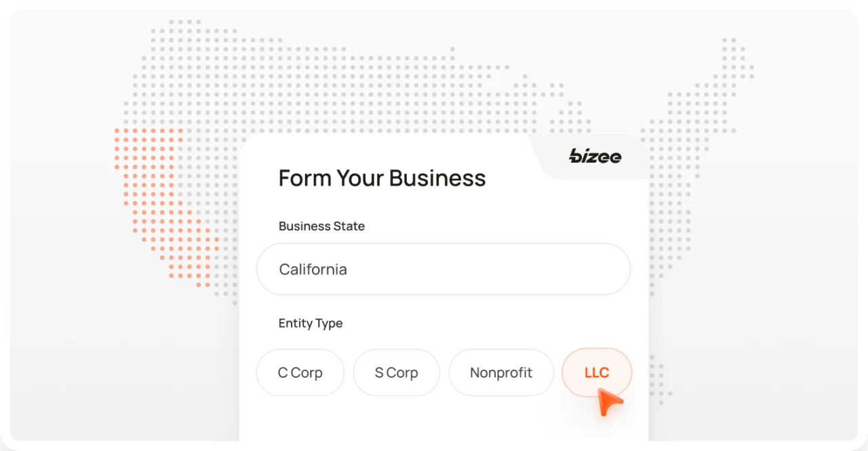This screenshot has height=451, width=868.
Task: Select the C Corp entity type
Action: [x=300, y=372]
